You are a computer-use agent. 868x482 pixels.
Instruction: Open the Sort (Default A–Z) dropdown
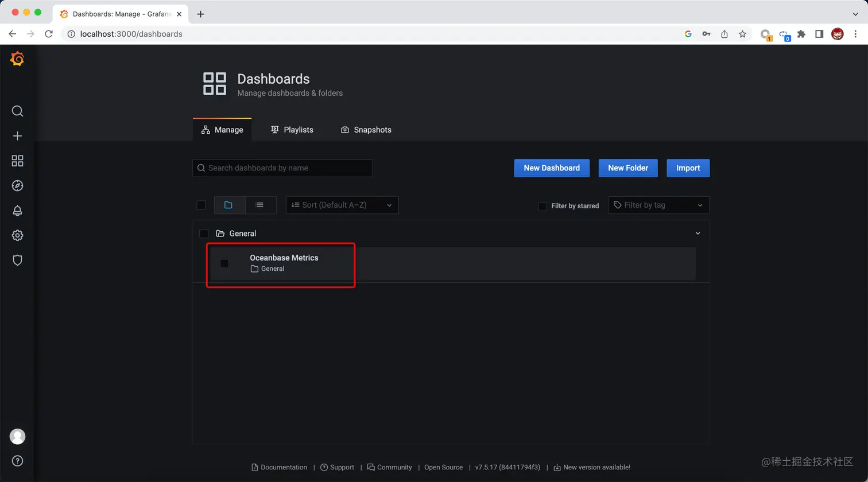coord(342,205)
